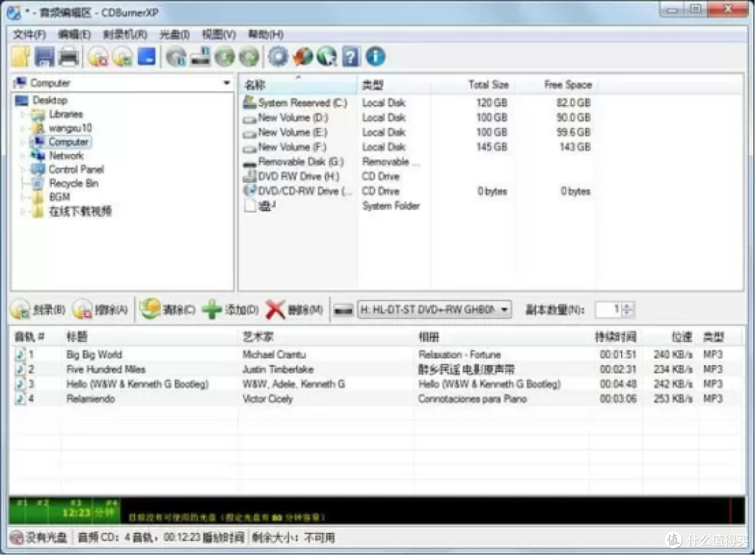Click the orange and green globe toolbar icon
The image size is (756, 556).
coord(303,57)
